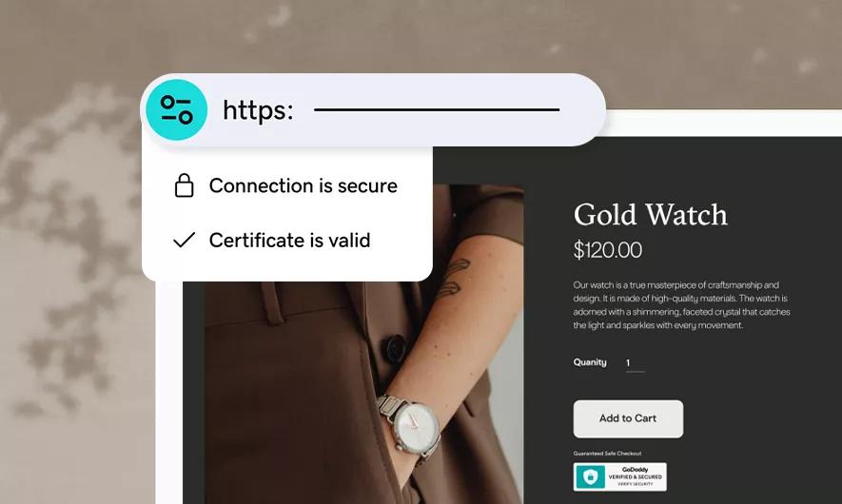The height and width of the screenshot is (504, 842).
Task: Click the watch description paragraph
Action: [x=681, y=305]
